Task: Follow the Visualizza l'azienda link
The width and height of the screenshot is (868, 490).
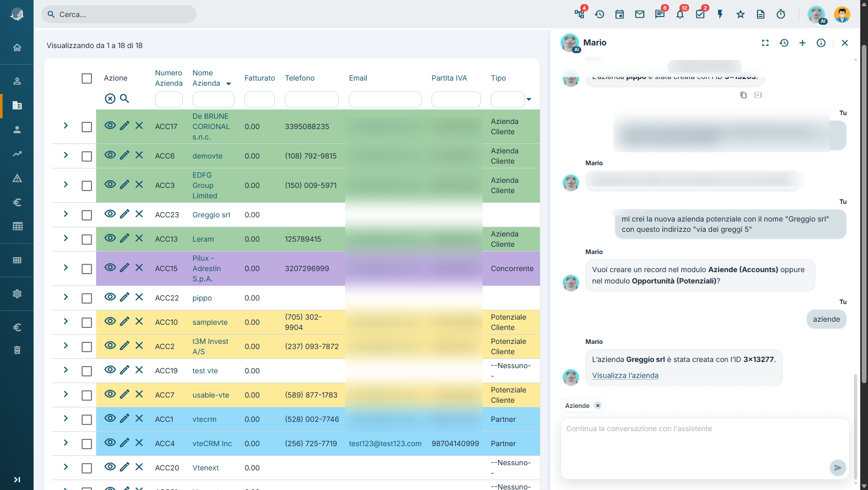Action: [x=625, y=375]
